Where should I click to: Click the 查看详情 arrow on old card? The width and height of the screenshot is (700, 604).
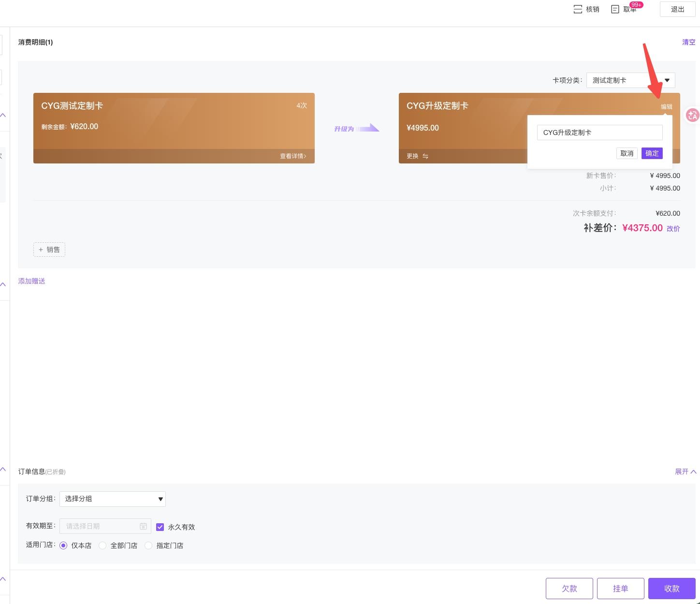coord(305,156)
